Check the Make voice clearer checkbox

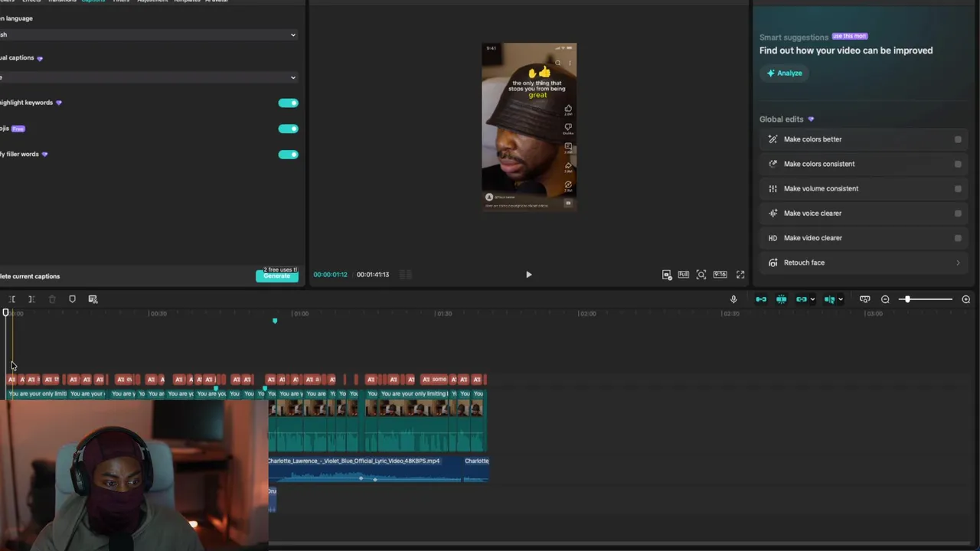pos(958,214)
